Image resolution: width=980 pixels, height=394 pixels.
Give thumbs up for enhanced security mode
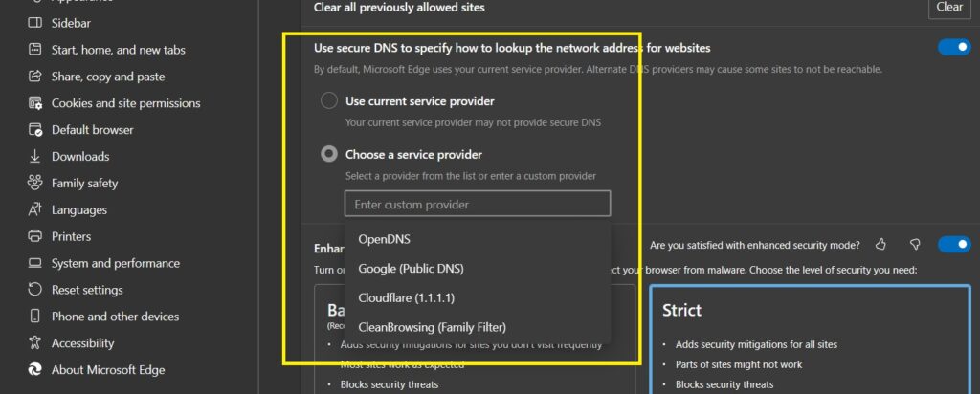pyautogui.click(x=881, y=245)
